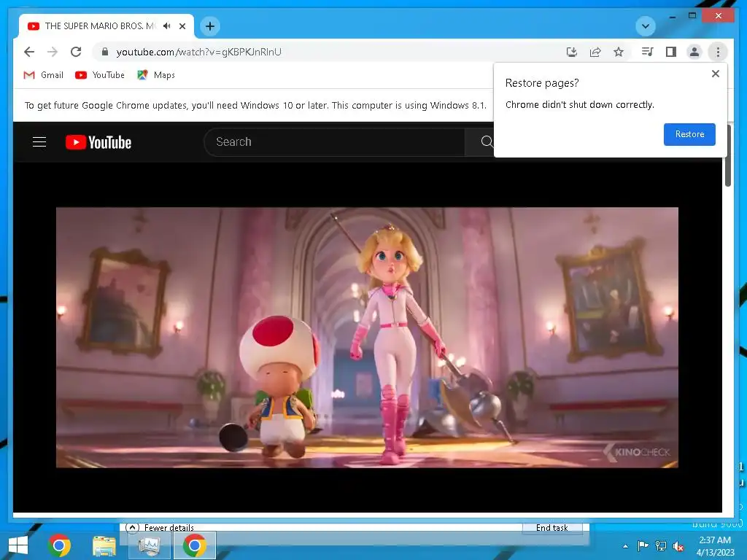Dismiss the Restore pages popup
Viewport: 747px width, 560px height.
point(715,74)
